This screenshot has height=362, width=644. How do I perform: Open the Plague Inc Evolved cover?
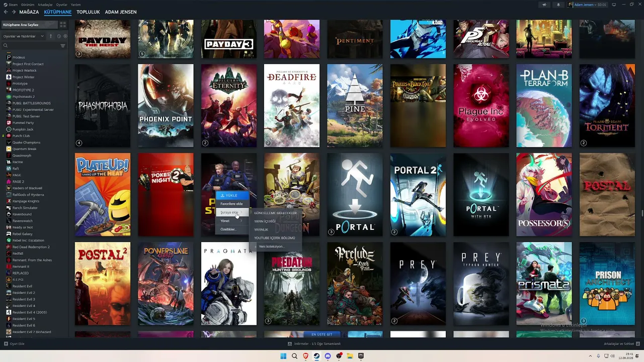tap(481, 106)
